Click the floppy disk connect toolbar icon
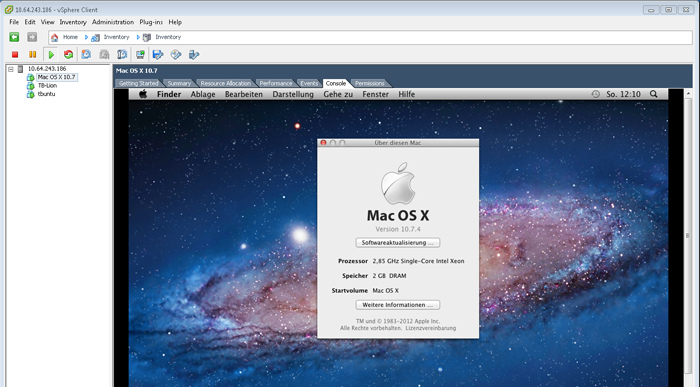This screenshot has height=387, width=700. (158, 54)
